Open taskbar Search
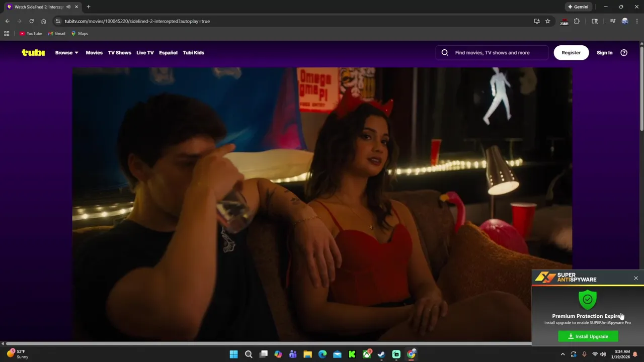The height and width of the screenshot is (362, 644). [249, 354]
